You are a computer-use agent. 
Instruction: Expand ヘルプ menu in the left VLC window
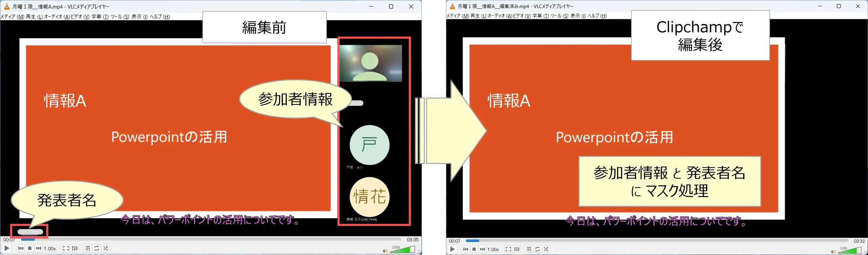(x=160, y=17)
